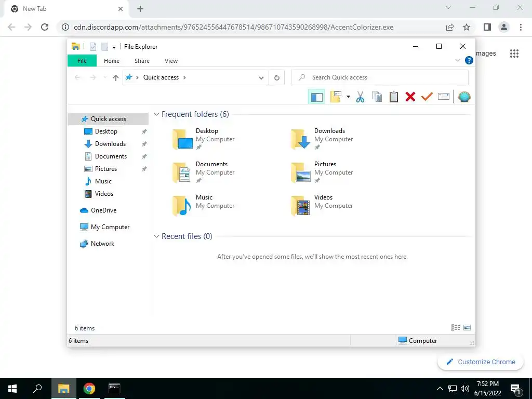Collapse the Frequent folders group

(x=156, y=114)
